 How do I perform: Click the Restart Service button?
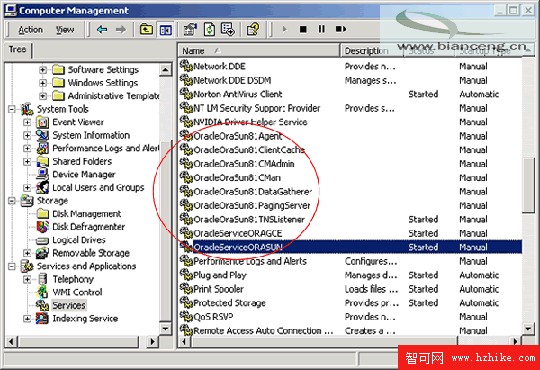(341, 30)
